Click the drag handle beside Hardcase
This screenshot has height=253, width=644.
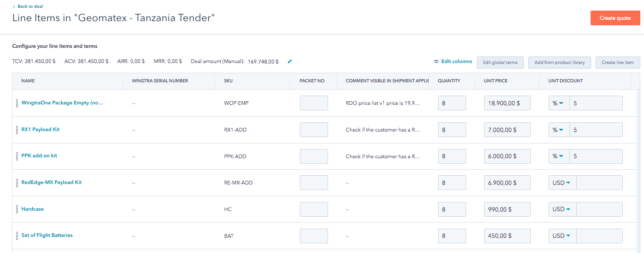(x=17, y=209)
